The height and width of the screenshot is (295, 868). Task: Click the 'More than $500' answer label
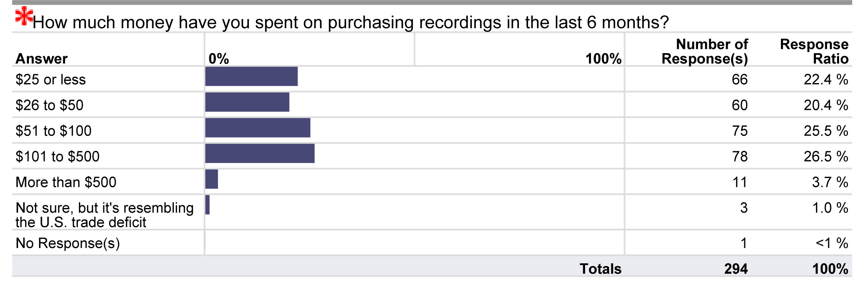click(x=66, y=182)
